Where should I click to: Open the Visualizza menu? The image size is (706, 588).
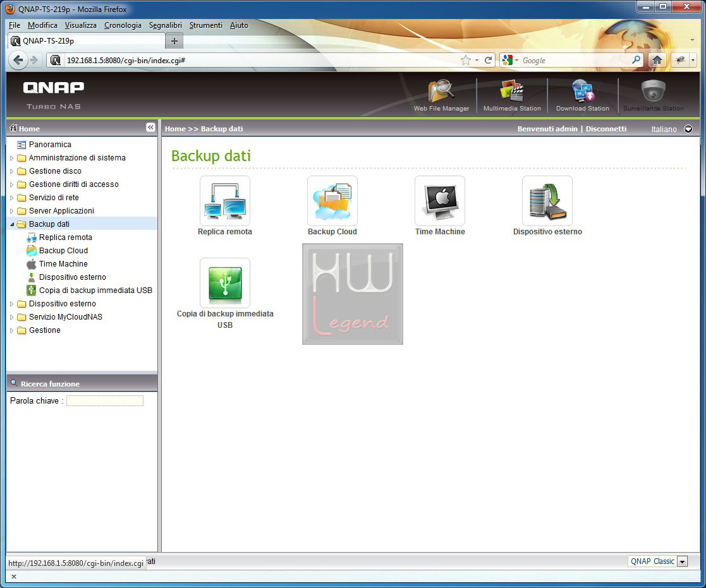(x=81, y=25)
